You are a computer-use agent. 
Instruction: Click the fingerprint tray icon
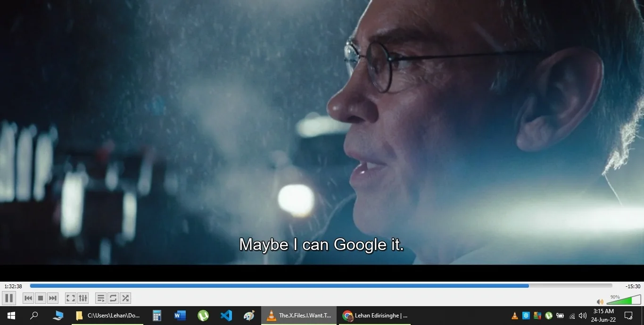coord(526,316)
